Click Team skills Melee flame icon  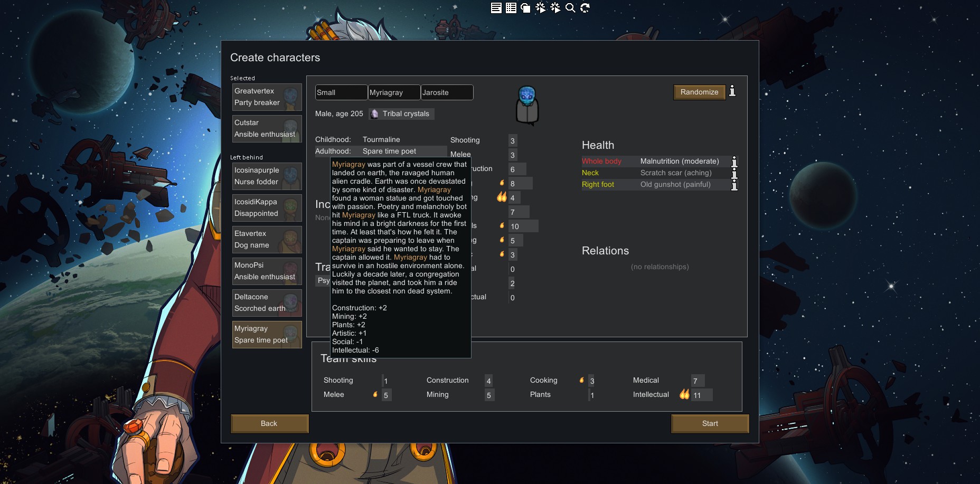coord(375,394)
